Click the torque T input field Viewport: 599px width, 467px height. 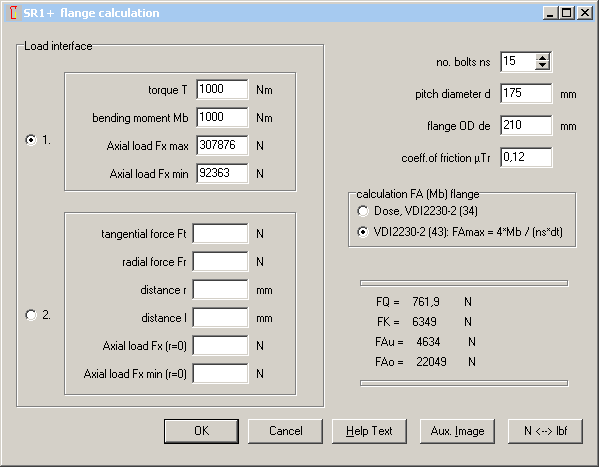pos(222,89)
